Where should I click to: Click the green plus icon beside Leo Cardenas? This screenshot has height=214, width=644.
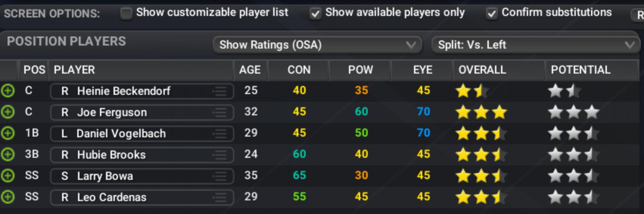tap(8, 197)
